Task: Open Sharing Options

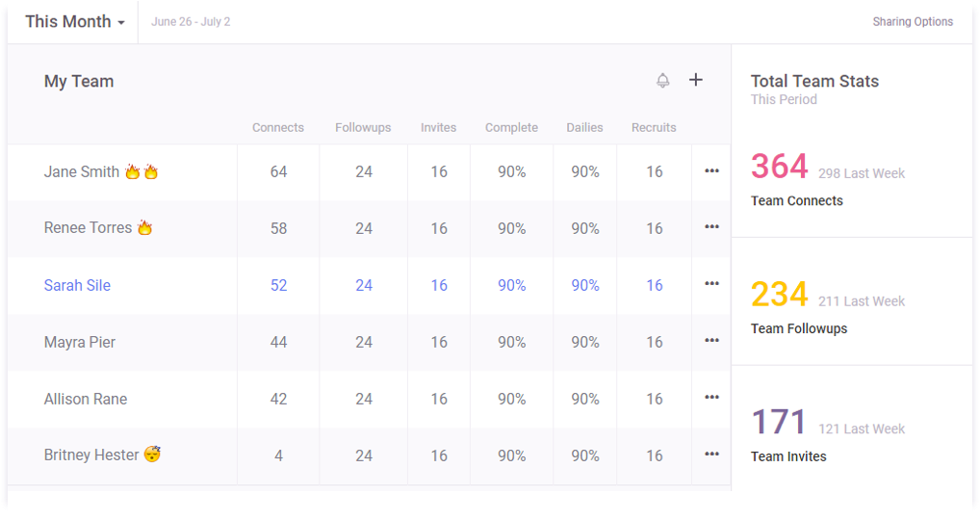Action: (913, 22)
